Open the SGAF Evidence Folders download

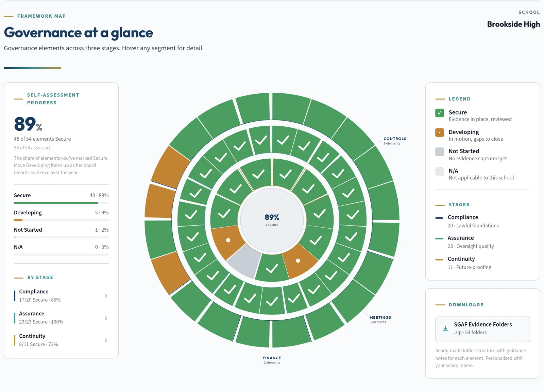[x=482, y=329]
